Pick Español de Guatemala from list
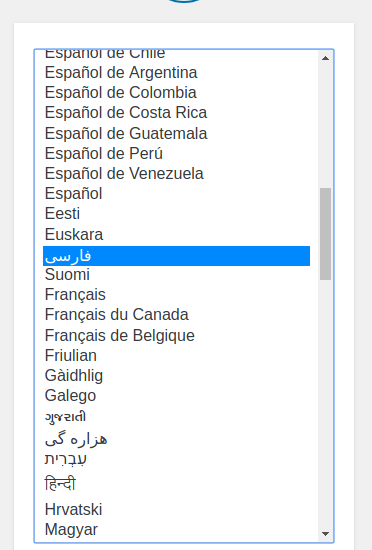 click(x=176, y=134)
